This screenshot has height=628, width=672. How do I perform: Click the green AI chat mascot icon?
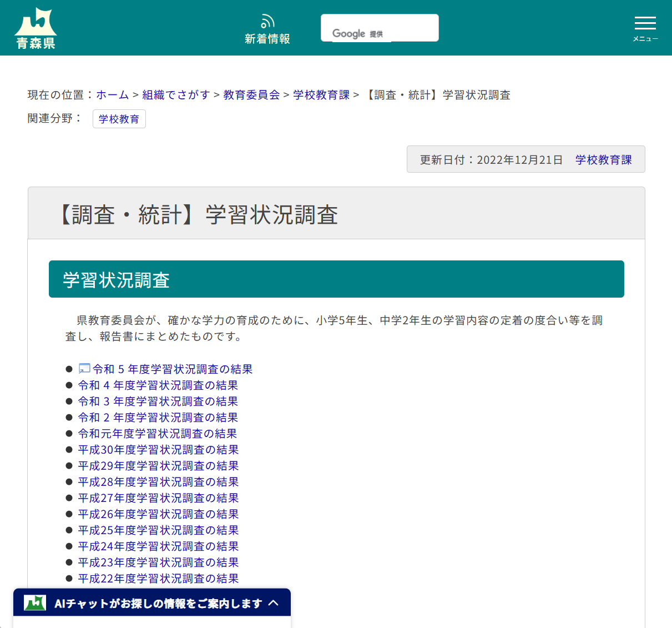point(33,602)
